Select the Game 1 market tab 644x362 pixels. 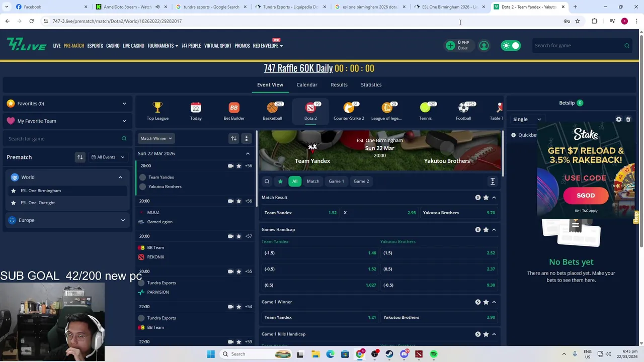[336, 182]
